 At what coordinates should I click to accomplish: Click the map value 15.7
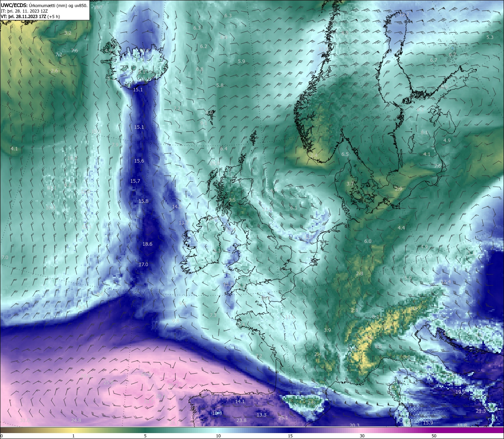pyautogui.click(x=135, y=181)
